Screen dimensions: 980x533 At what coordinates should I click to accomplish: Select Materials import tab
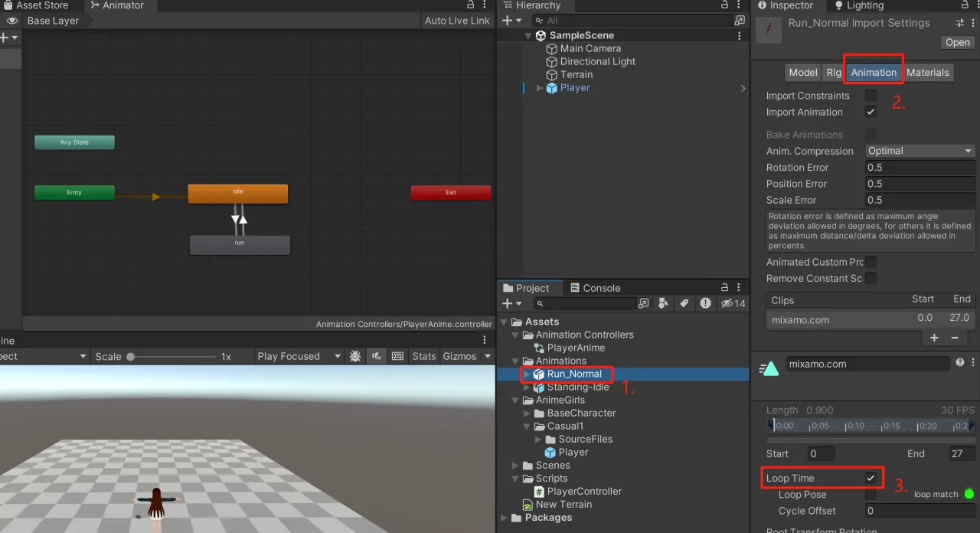click(928, 72)
